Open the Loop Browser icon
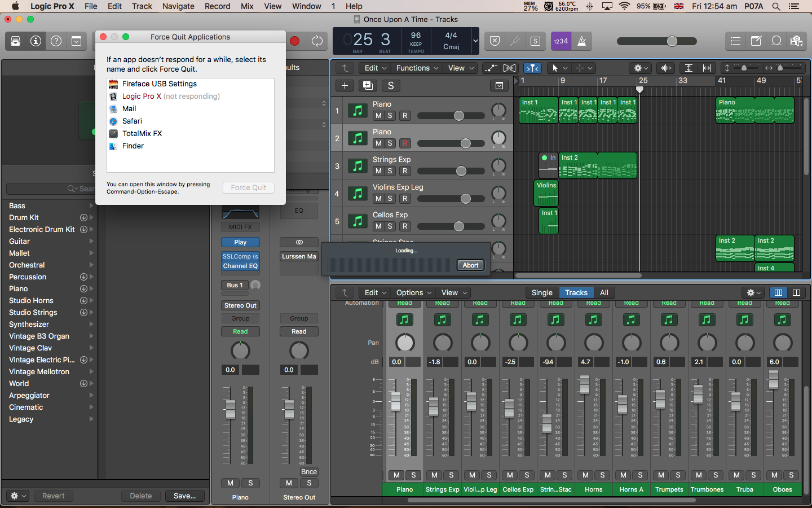The width and height of the screenshot is (812, 508). pos(776,41)
